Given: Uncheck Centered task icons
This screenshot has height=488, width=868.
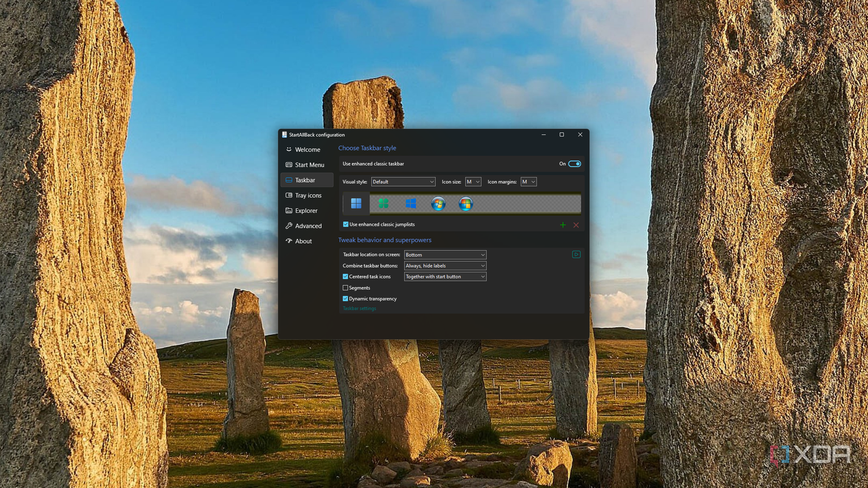Looking at the screenshot, I should click(x=346, y=277).
